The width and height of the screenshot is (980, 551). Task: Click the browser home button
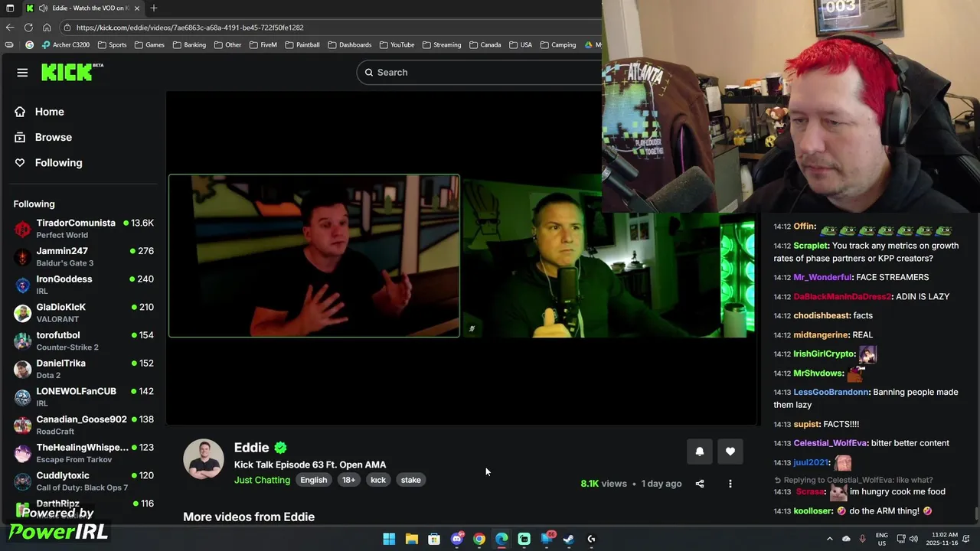(x=47, y=28)
